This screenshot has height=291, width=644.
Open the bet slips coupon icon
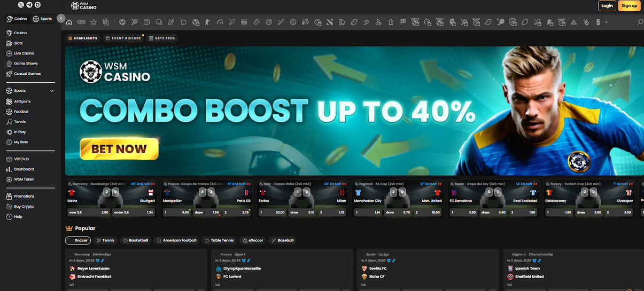click(106, 22)
